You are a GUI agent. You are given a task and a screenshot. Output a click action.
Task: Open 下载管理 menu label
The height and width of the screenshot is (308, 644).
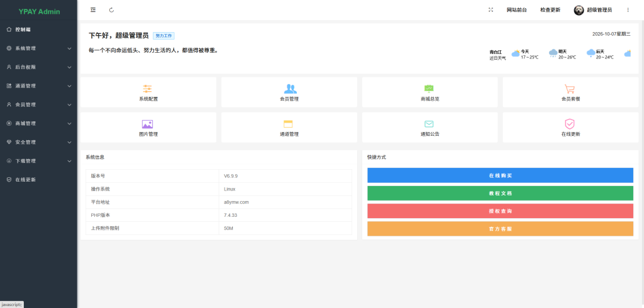point(25,161)
